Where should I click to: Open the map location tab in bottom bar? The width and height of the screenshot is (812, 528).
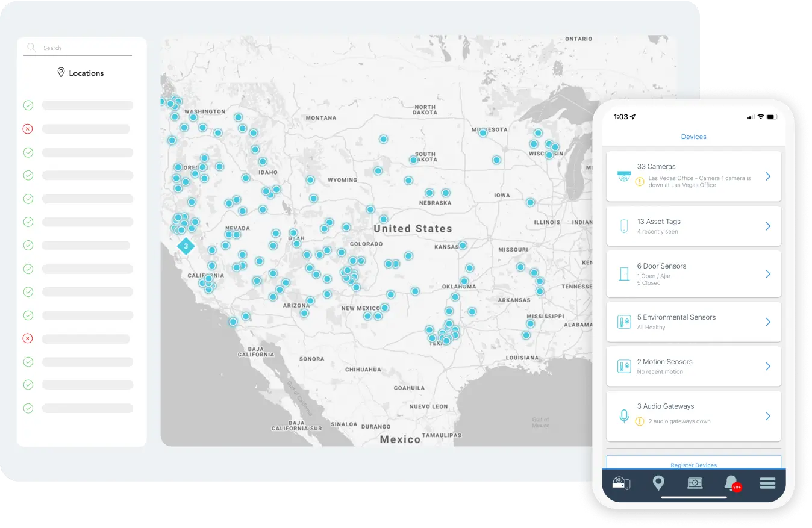pyautogui.click(x=658, y=483)
